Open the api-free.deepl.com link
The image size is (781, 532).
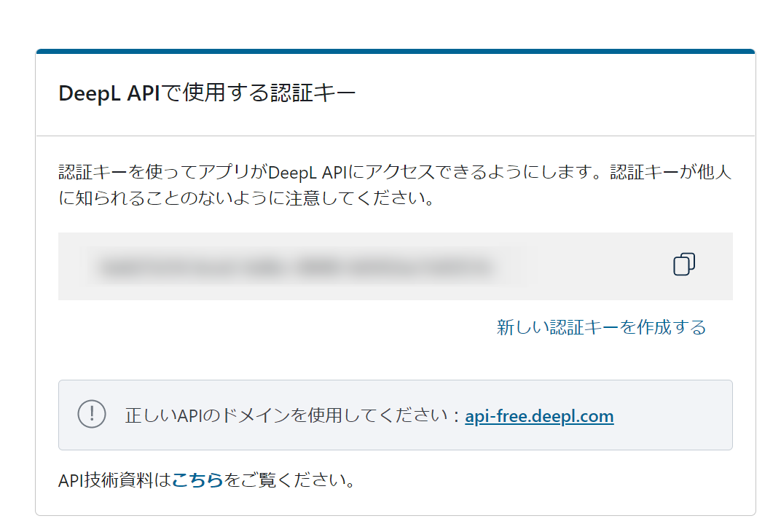pyautogui.click(x=539, y=416)
